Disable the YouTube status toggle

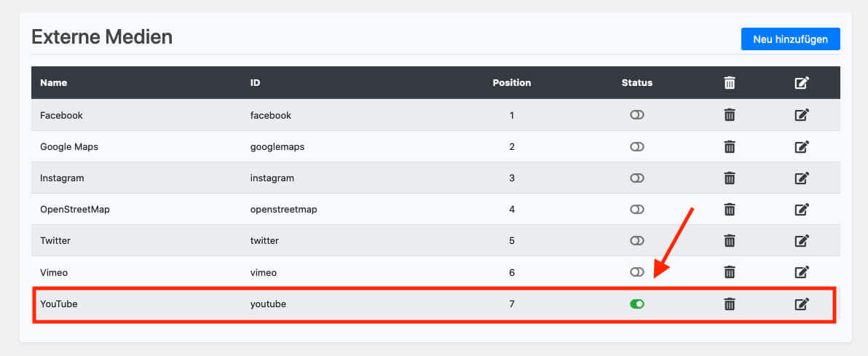click(637, 304)
